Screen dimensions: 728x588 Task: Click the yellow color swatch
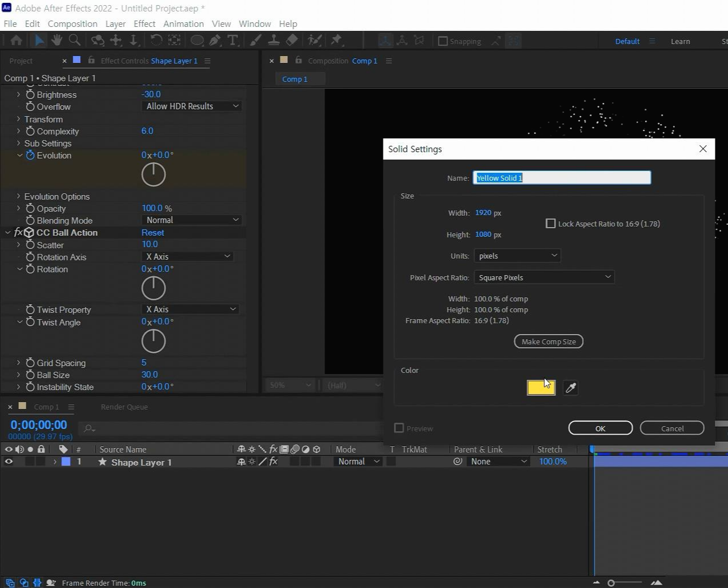point(541,388)
